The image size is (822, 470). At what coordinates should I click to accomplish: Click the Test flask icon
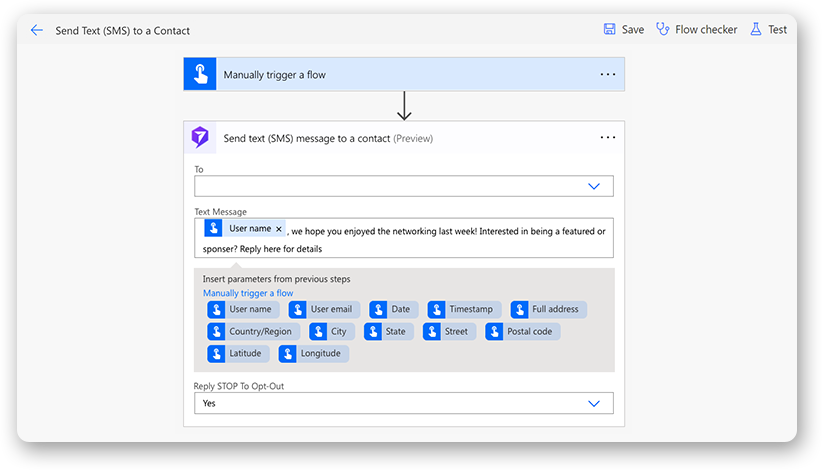pos(755,30)
